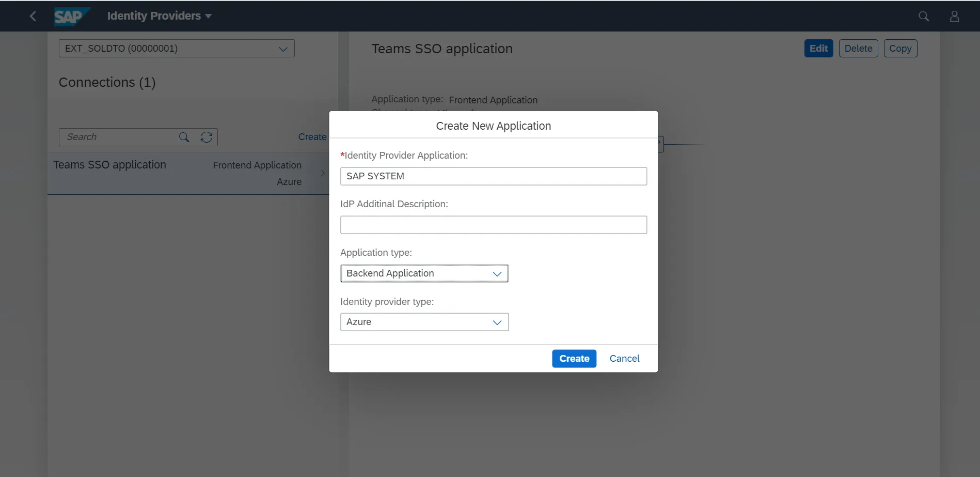Expand the Identity provider type dropdown
This screenshot has height=477, width=980.
pyautogui.click(x=497, y=322)
